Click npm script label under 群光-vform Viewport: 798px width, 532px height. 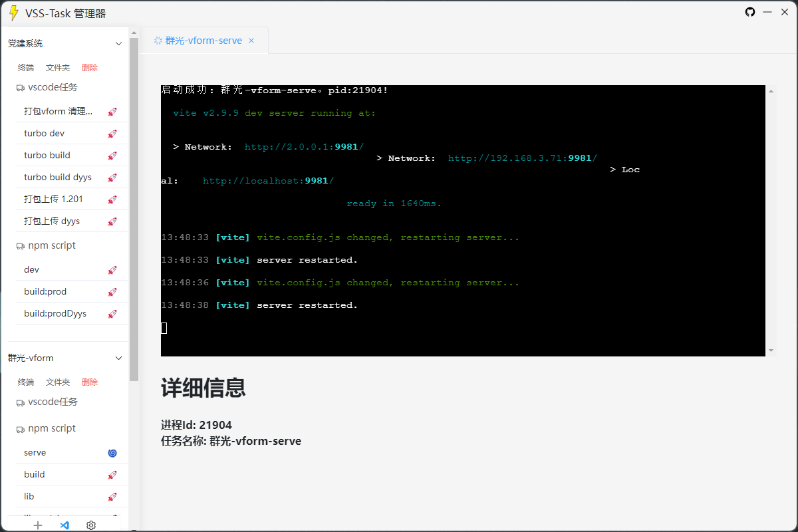pyautogui.click(x=52, y=429)
